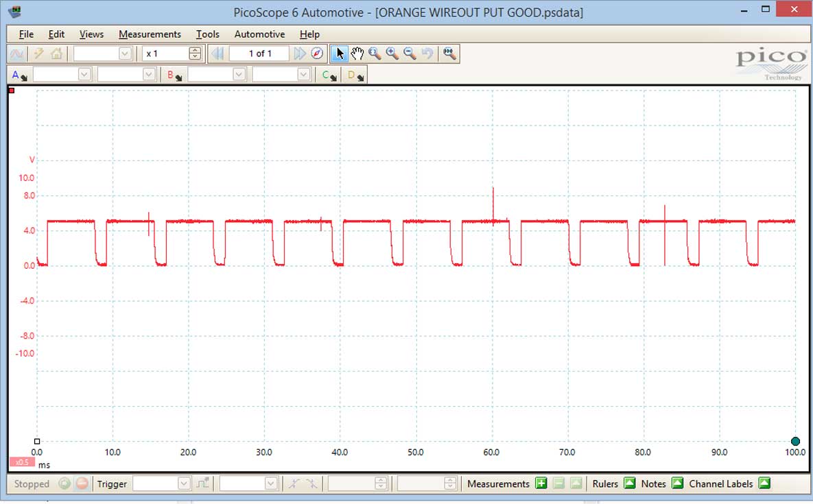Open the Channel C options button
Image resolution: width=813 pixels, height=504 pixels.
[329, 75]
